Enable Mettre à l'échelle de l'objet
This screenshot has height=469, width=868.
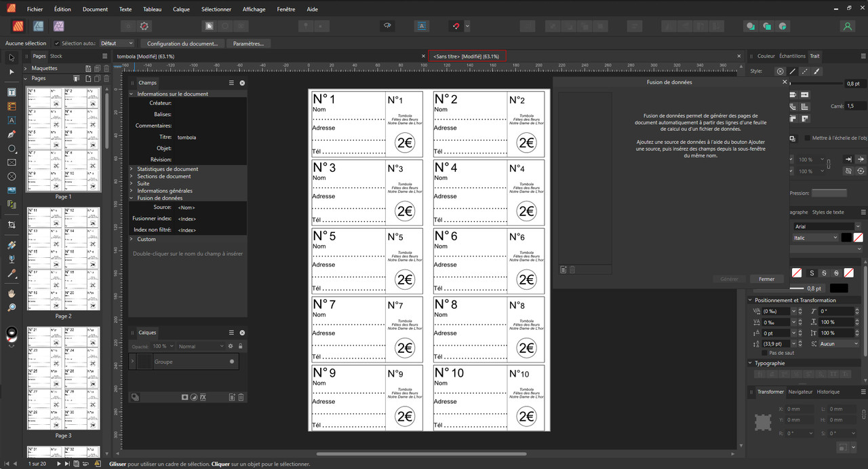(x=807, y=138)
